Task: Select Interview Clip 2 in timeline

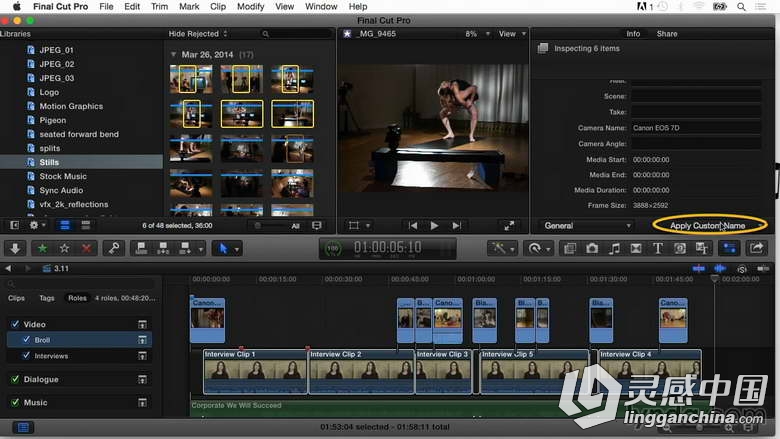Action: (361, 371)
